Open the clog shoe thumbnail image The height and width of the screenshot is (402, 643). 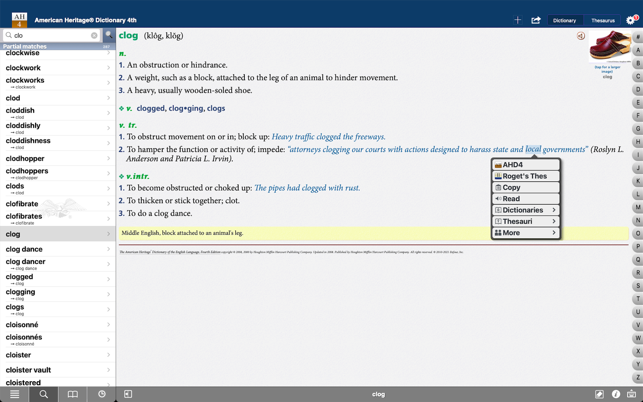[610, 46]
